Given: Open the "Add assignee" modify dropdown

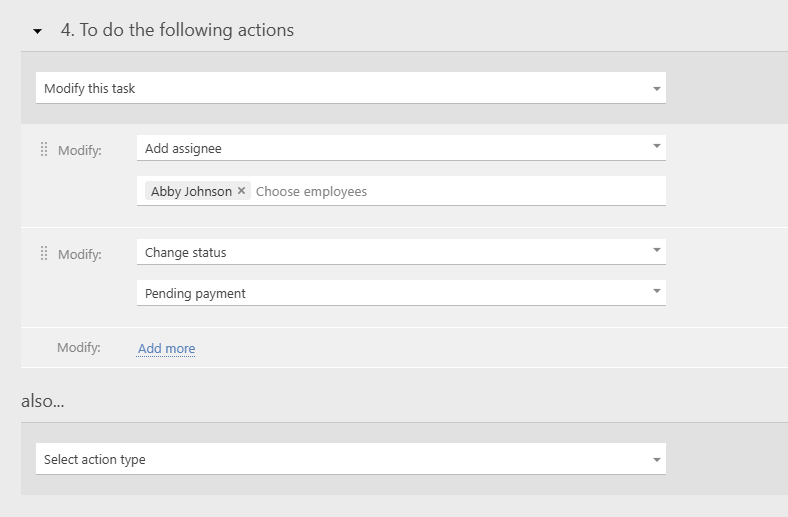Looking at the screenshot, I should [x=390, y=148].
